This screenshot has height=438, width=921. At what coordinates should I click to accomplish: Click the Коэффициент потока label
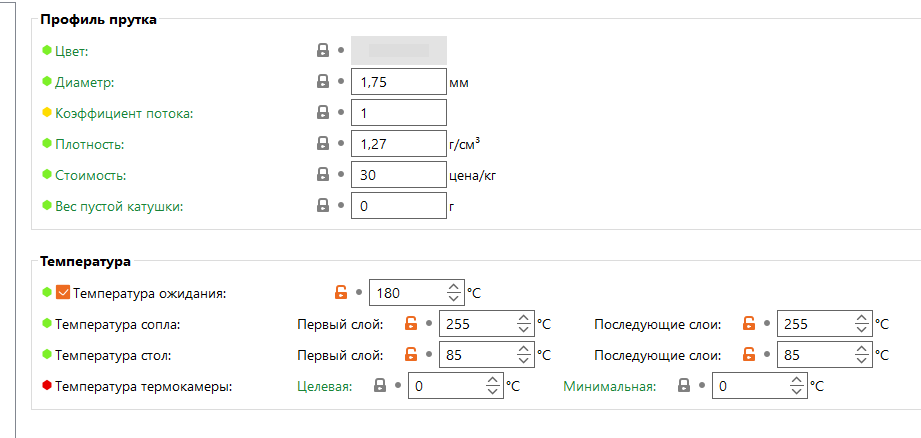click(x=124, y=113)
